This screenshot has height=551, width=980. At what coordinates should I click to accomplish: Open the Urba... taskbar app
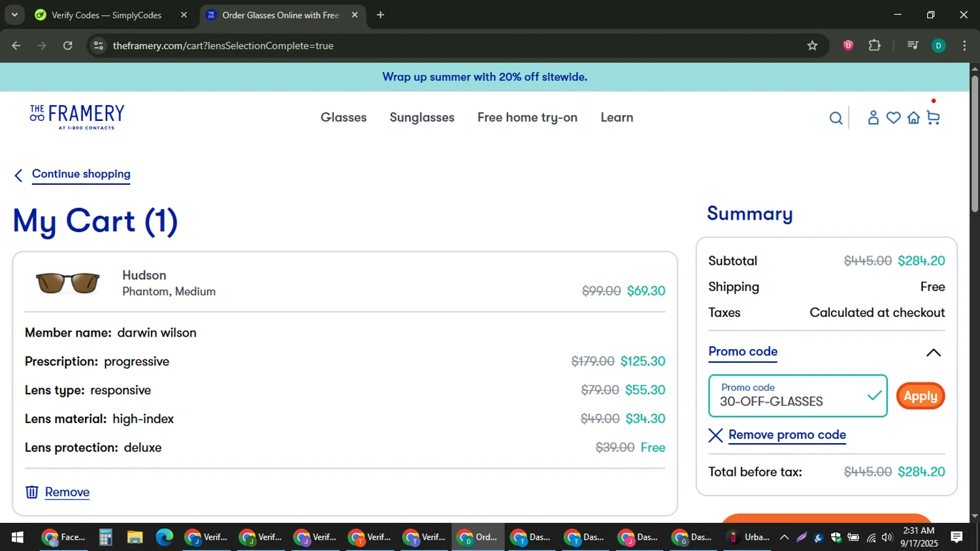pos(748,537)
